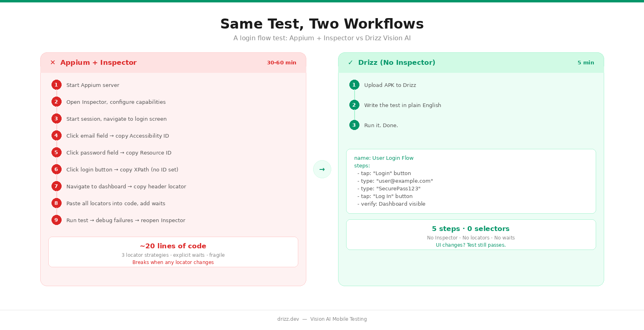Click "Run test → debug failures → reopen Inspector"
644x330 pixels.
(x=126, y=220)
